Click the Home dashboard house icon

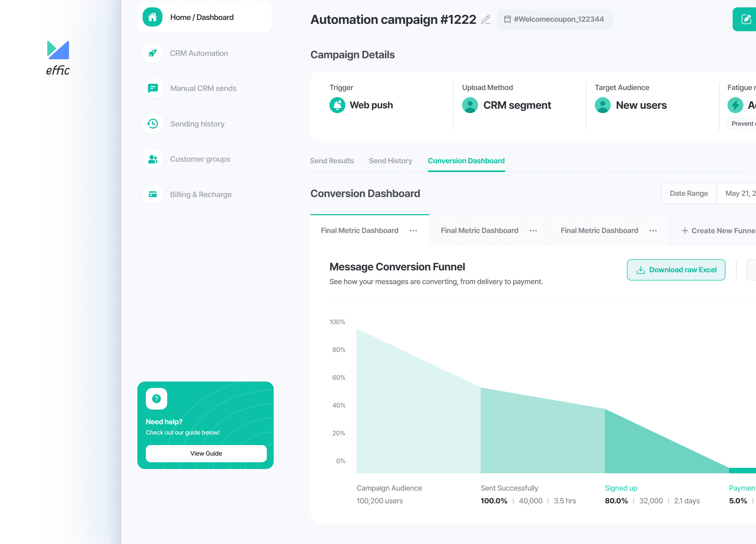(152, 17)
